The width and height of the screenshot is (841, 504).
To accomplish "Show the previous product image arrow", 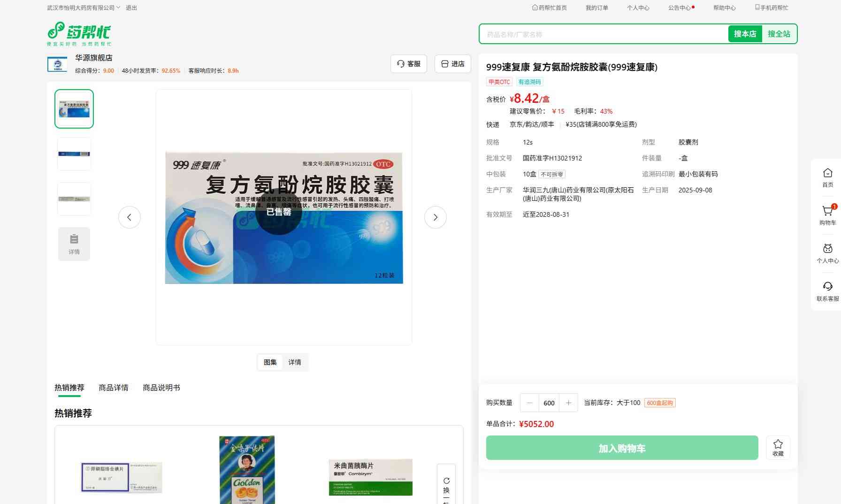I will point(130,217).
